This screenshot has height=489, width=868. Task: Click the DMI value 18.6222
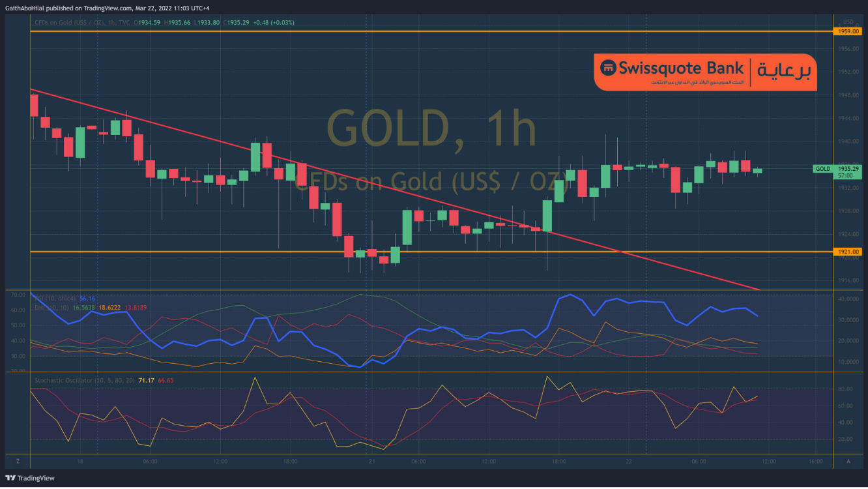[110, 306]
